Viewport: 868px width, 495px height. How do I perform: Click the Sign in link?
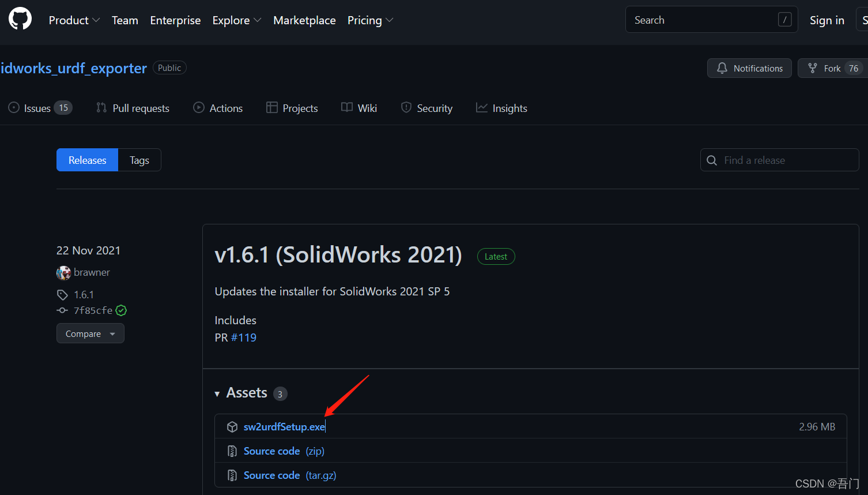[827, 20]
